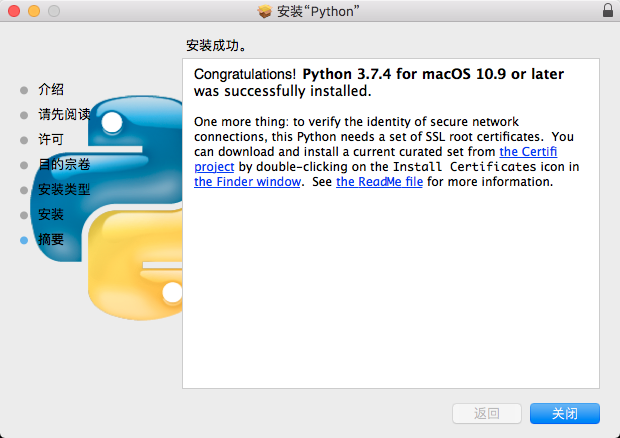Select the 介绍 step in sidebar
The width and height of the screenshot is (620, 438).
point(51,89)
